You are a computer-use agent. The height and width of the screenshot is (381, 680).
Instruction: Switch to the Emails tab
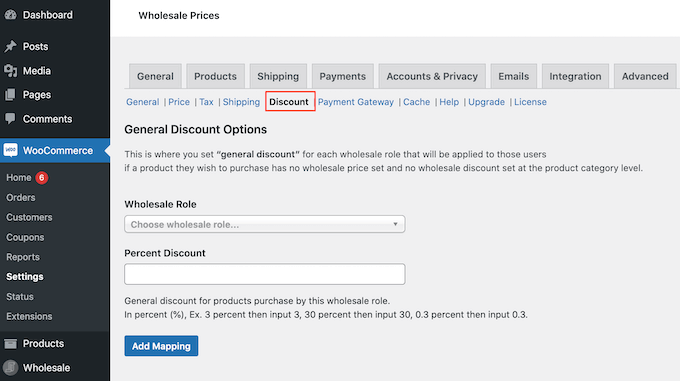pos(513,76)
